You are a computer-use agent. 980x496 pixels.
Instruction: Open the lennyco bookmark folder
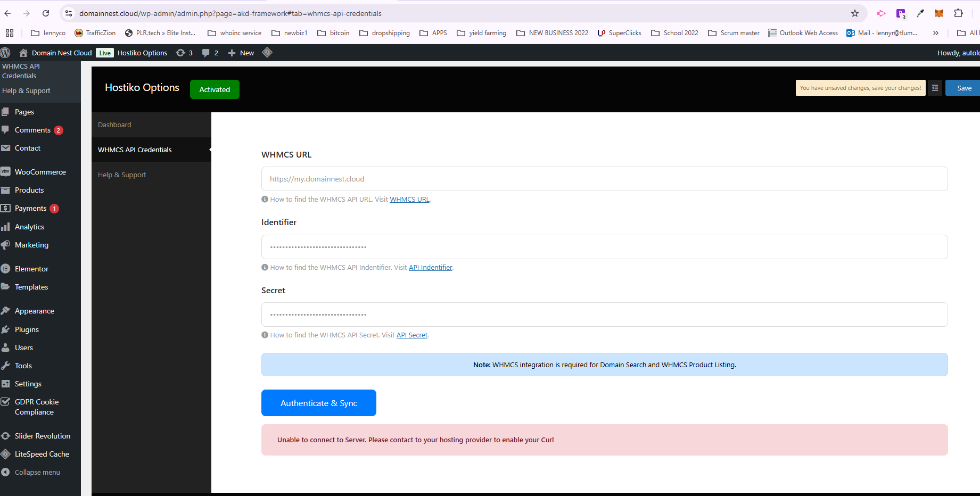pos(48,33)
